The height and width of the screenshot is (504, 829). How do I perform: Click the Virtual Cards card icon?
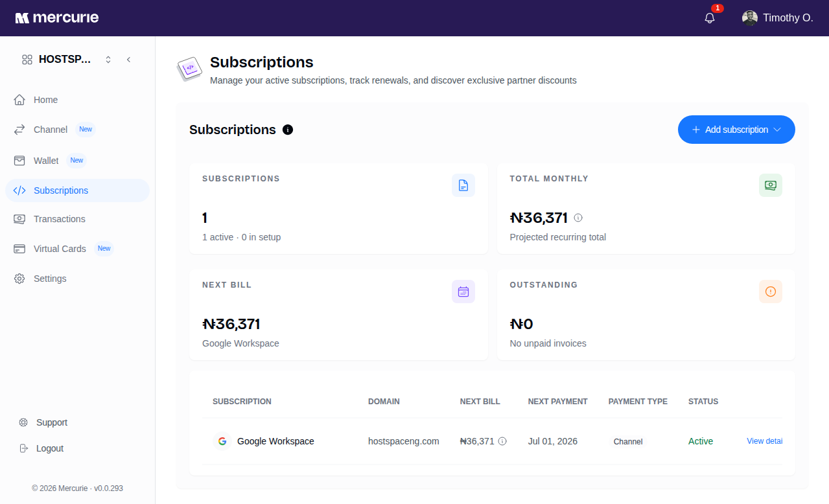(x=19, y=249)
